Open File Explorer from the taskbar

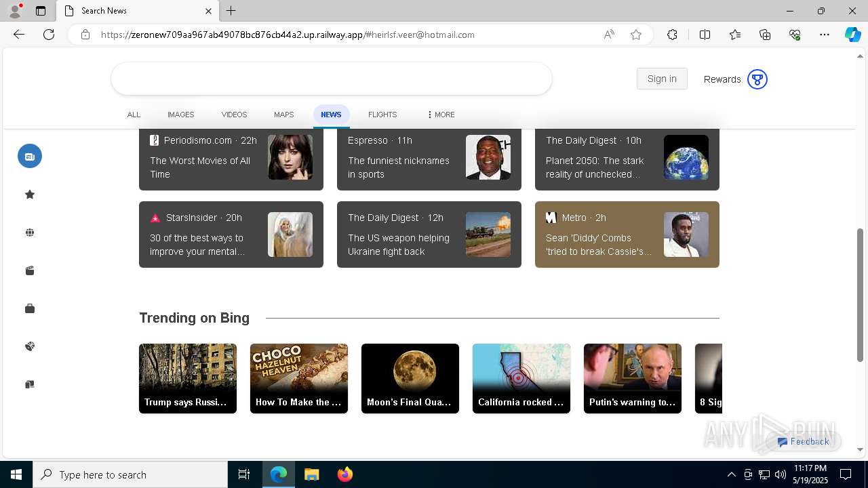[312, 474]
